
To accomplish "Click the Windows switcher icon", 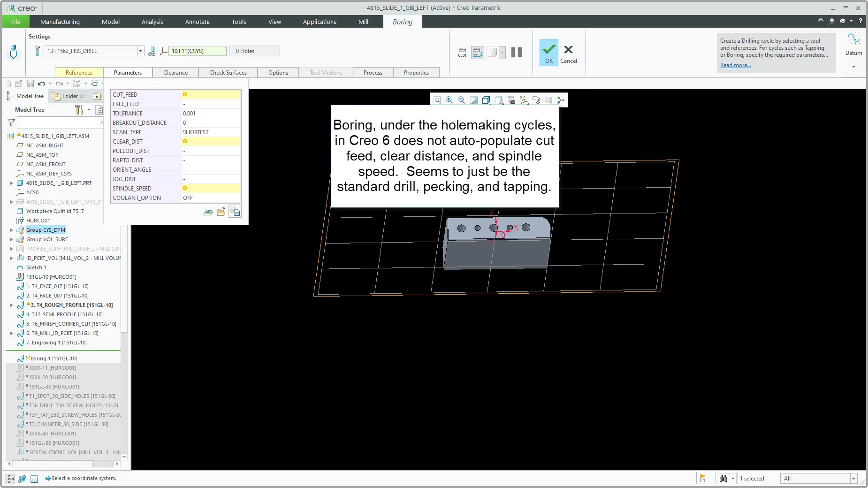I will click(x=94, y=84).
